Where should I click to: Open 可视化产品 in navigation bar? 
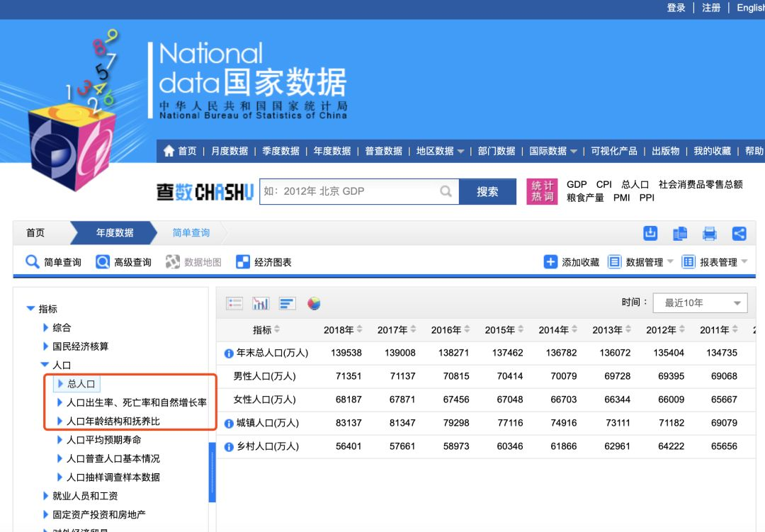tap(613, 152)
